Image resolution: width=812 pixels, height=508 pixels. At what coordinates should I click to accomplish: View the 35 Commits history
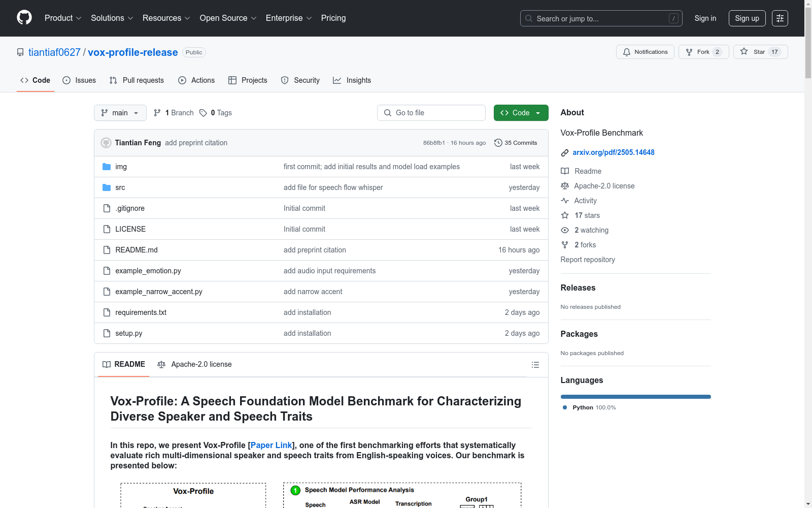point(516,143)
